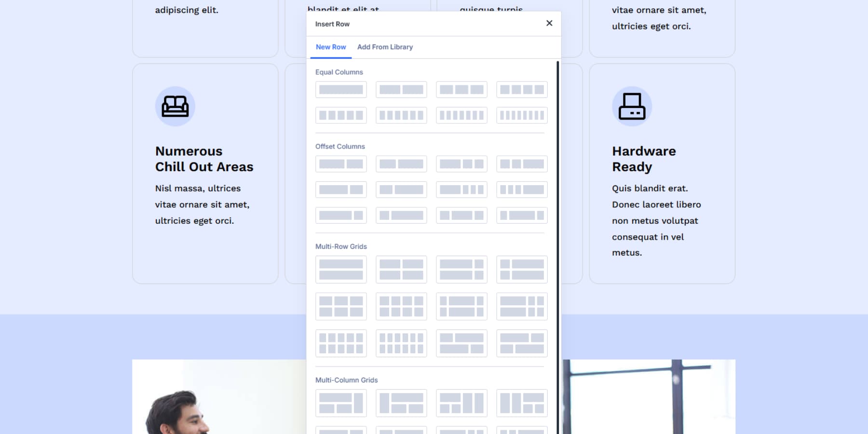Open the New Row tab
The height and width of the screenshot is (434, 868).
(x=331, y=47)
